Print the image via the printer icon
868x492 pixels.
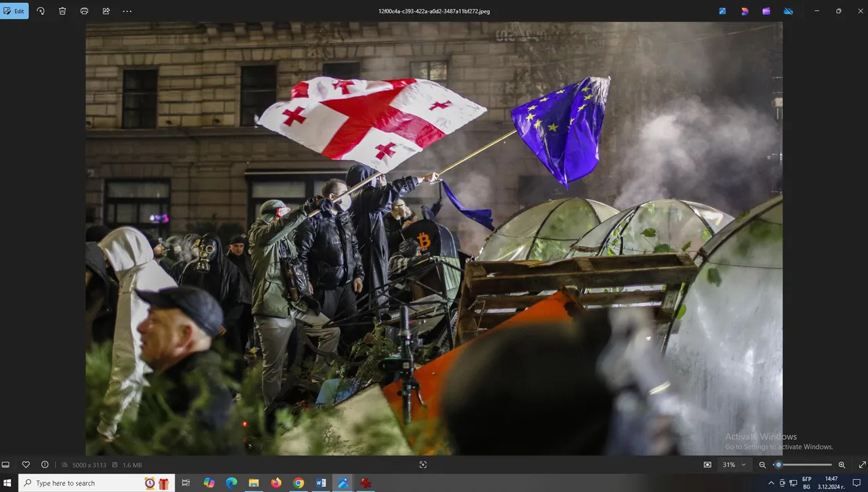(84, 11)
